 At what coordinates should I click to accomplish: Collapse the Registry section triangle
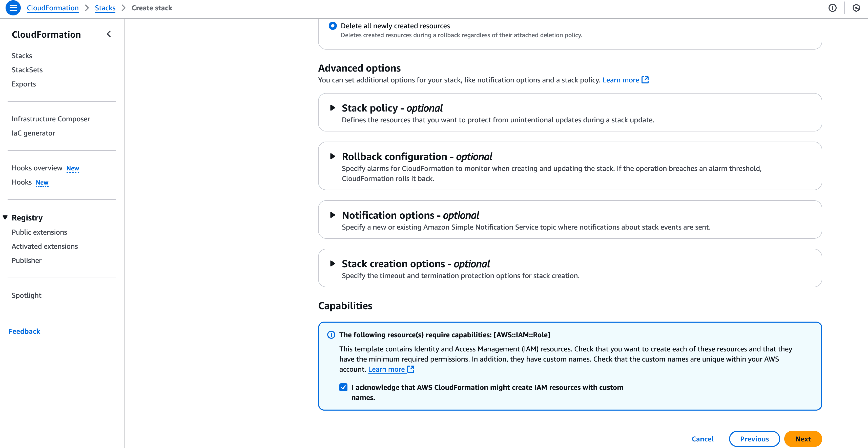pos(5,217)
